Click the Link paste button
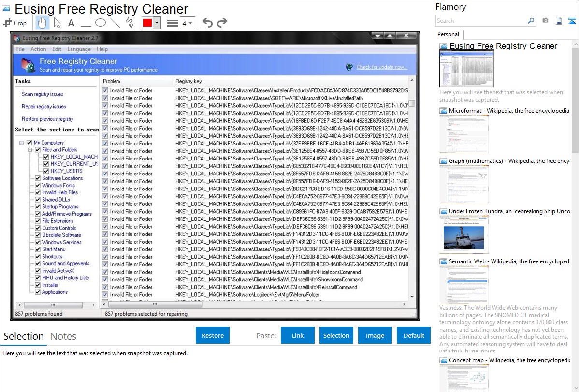The image size is (579, 392). point(298,335)
